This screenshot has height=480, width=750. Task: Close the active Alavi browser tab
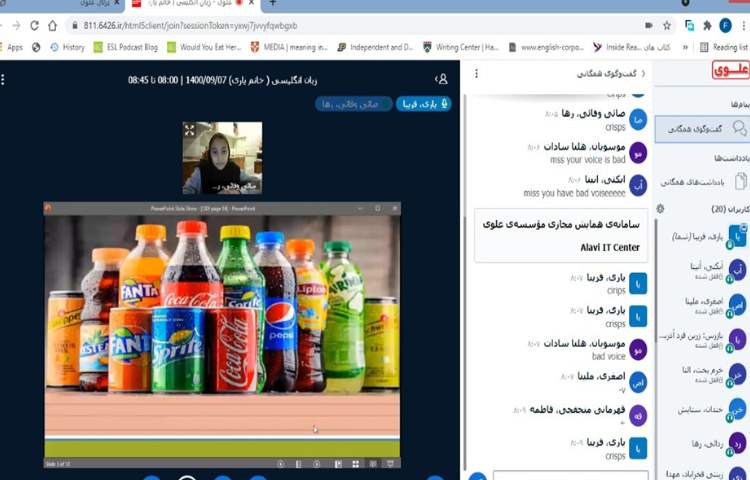click(x=251, y=3)
